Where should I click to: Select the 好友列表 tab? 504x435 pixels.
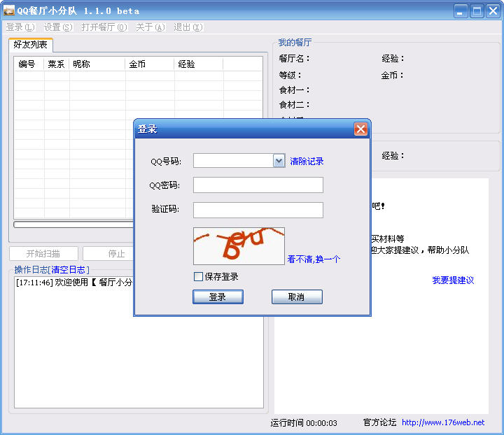tap(31, 45)
